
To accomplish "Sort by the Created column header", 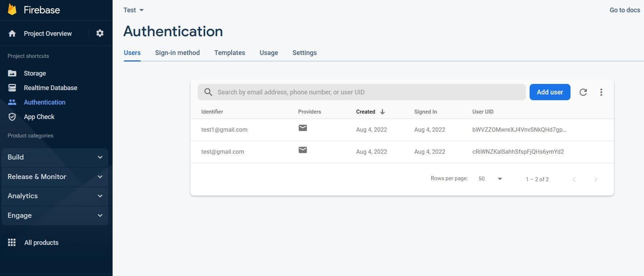I will click(x=366, y=112).
